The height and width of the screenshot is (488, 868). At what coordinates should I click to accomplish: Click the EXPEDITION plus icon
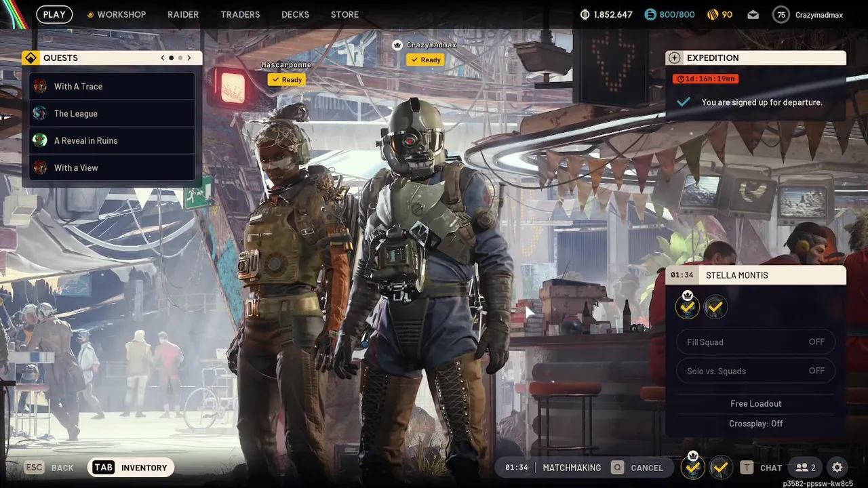(x=673, y=58)
